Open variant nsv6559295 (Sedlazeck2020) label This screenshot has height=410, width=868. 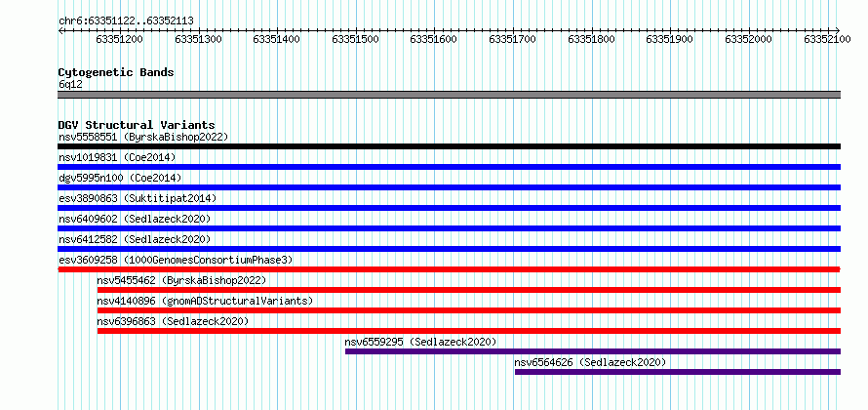point(420,342)
